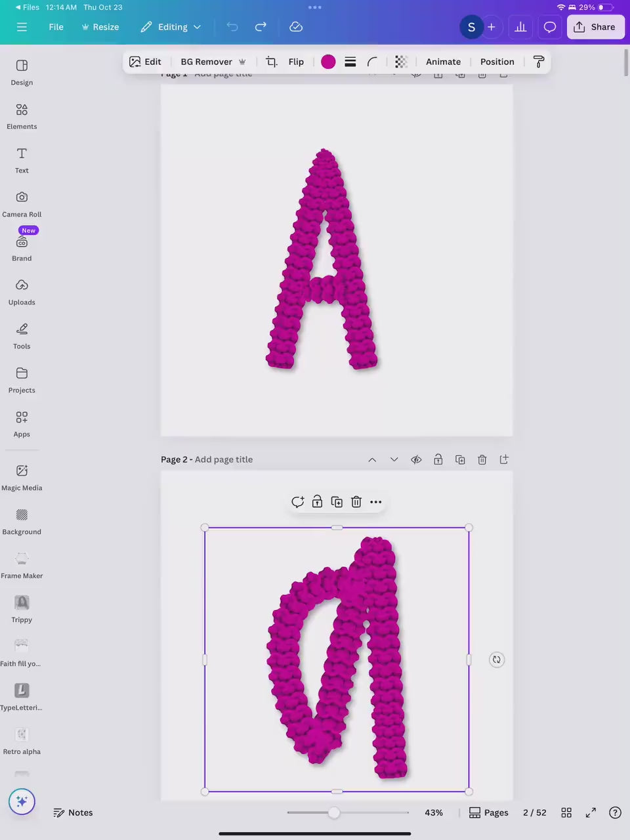Switch to the Elements sidebar tab

pyautogui.click(x=22, y=115)
